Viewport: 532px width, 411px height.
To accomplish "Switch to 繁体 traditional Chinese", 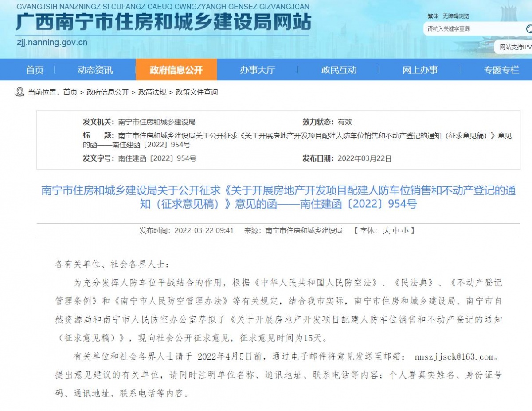I will point(433,16).
